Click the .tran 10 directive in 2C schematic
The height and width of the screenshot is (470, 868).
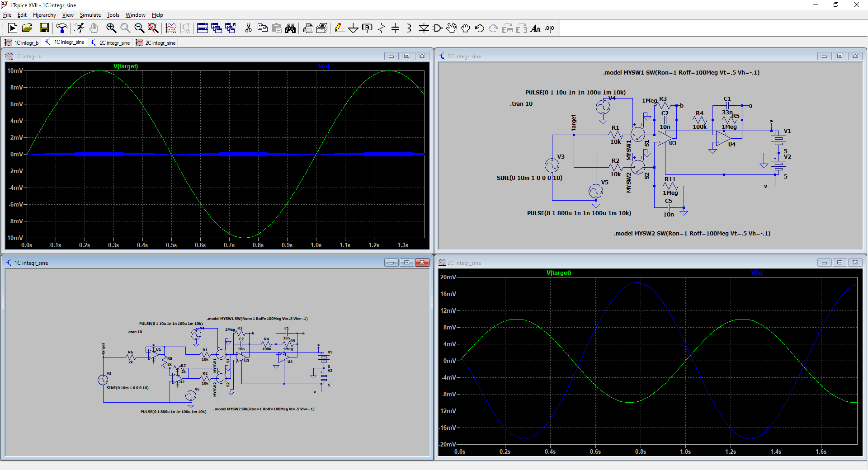click(x=521, y=104)
